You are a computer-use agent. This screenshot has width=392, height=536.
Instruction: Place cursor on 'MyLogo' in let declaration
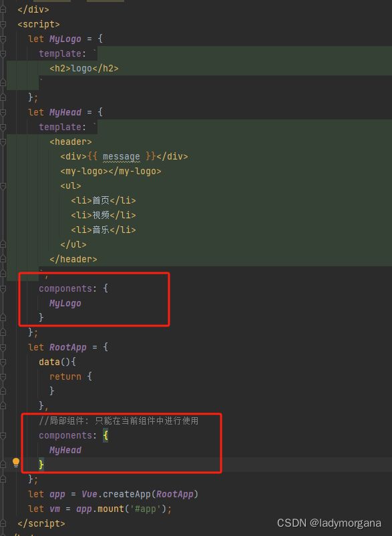point(65,39)
